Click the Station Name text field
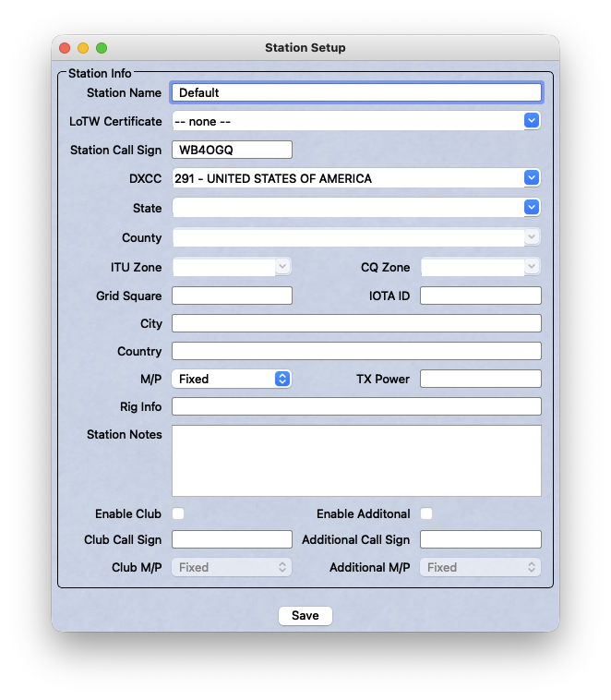Image resolution: width=611 pixels, height=700 pixels. (356, 93)
